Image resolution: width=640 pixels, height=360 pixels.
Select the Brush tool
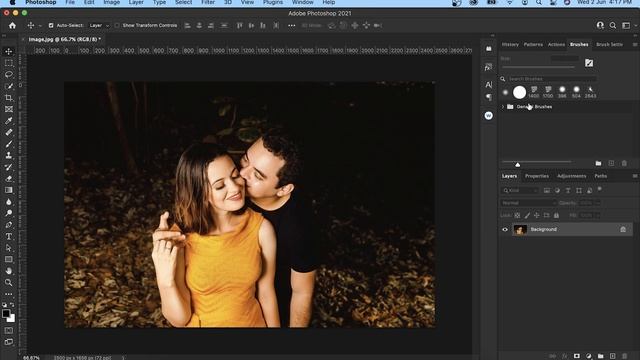click(9, 144)
